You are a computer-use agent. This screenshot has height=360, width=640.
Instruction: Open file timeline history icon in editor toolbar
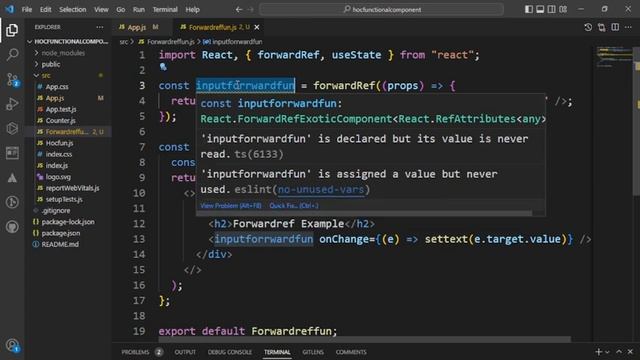coord(588,27)
